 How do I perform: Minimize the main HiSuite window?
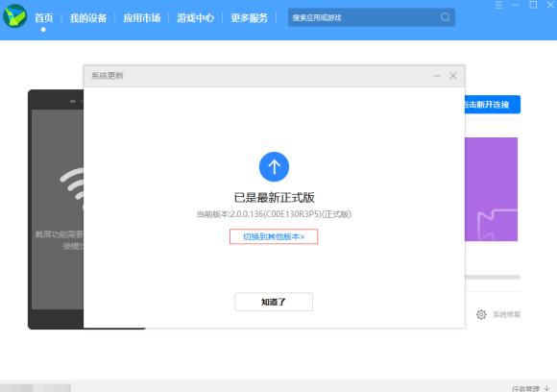coord(516,5)
